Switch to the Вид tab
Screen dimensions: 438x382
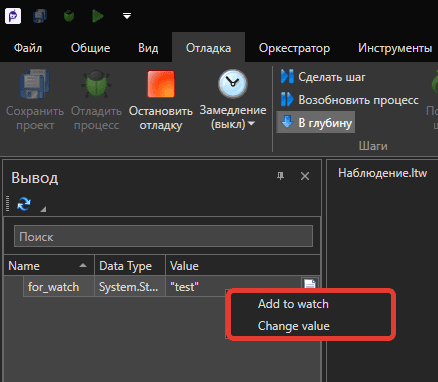(x=148, y=48)
